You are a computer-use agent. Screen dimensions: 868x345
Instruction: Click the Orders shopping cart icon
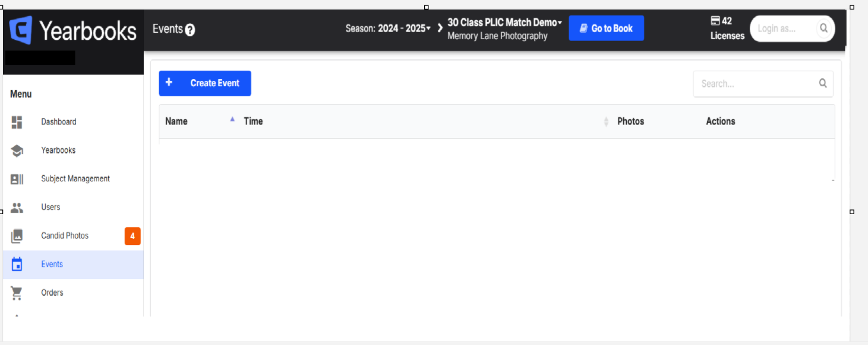[17, 293]
